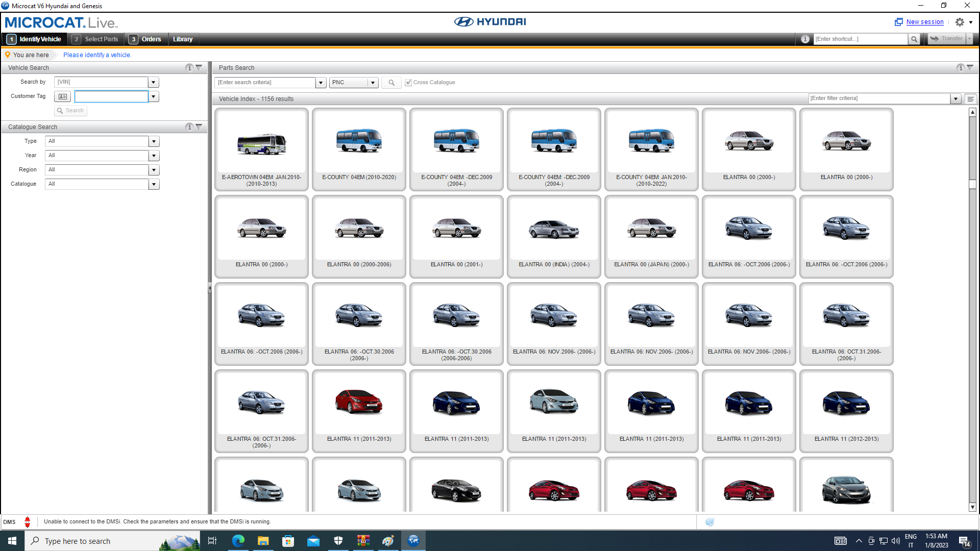
Task: Click the You are here location pin
Action: (x=8, y=55)
